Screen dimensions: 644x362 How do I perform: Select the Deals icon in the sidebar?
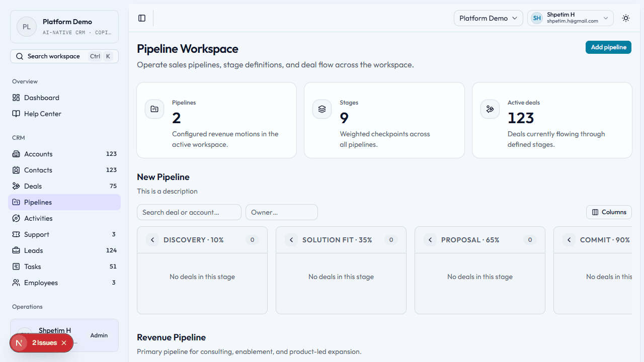17,186
